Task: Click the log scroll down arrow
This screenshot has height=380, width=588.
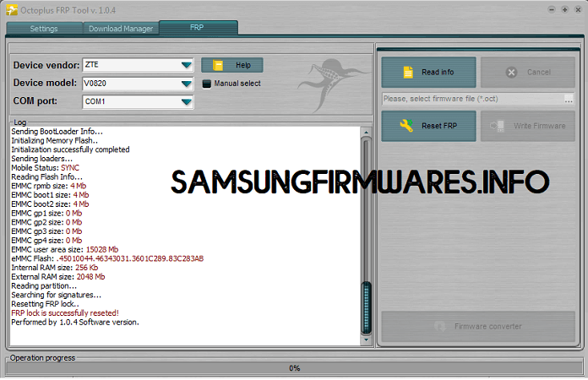Action: 366,340
